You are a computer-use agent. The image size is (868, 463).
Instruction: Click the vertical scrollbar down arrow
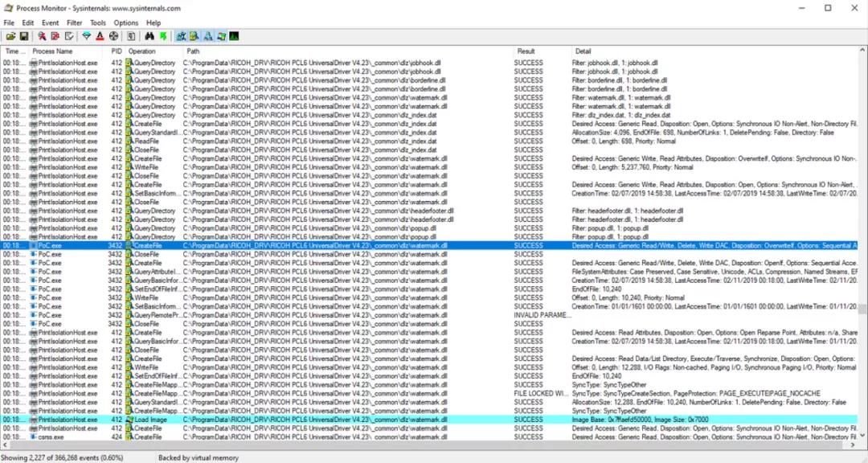click(x=863, y=437)
